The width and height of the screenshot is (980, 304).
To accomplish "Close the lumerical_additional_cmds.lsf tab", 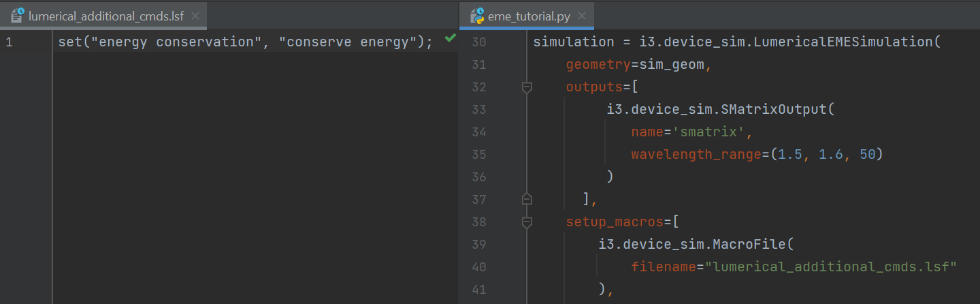I will (195, 16).
